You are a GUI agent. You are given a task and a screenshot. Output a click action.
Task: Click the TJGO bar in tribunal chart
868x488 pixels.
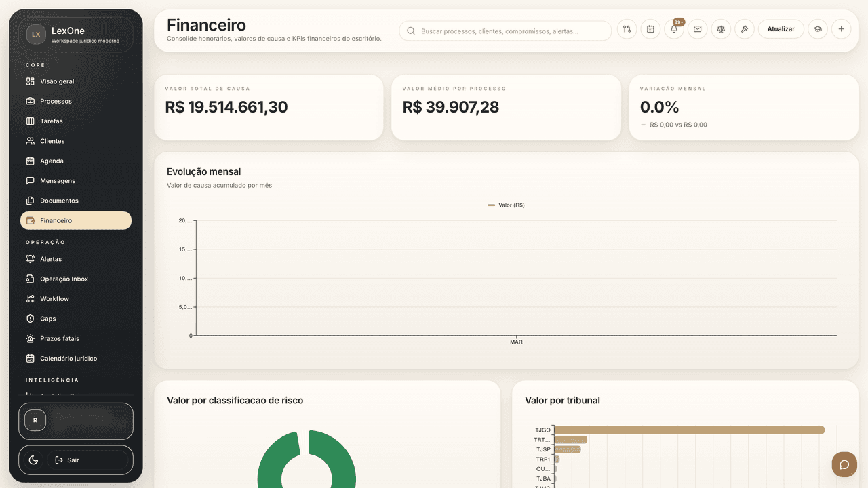(x=688, y=430)
